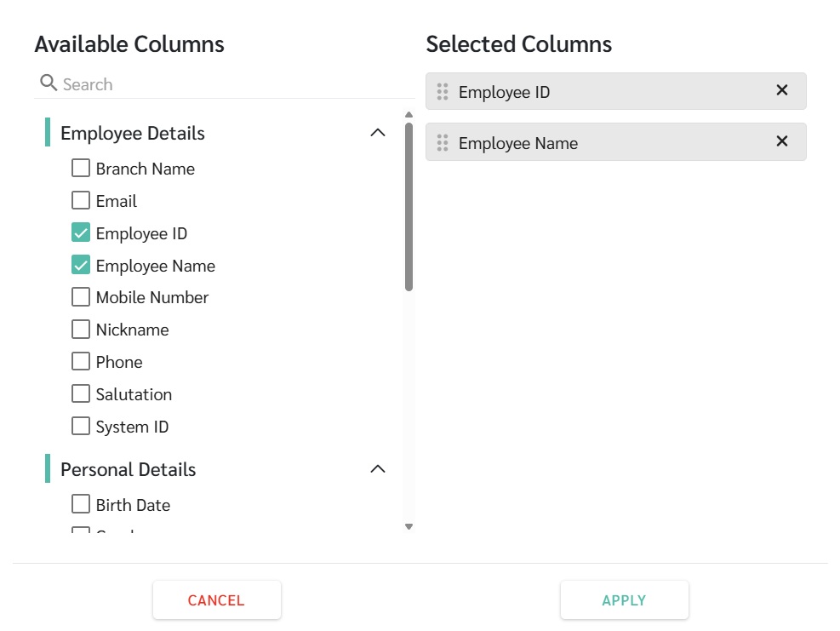840x631 pixels.
Task: Click the search magnifier icon
Action: (49, 83)
